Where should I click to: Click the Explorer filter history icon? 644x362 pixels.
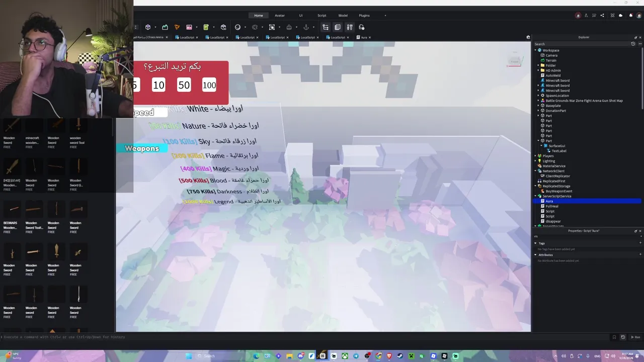click(x=633, y=44)
